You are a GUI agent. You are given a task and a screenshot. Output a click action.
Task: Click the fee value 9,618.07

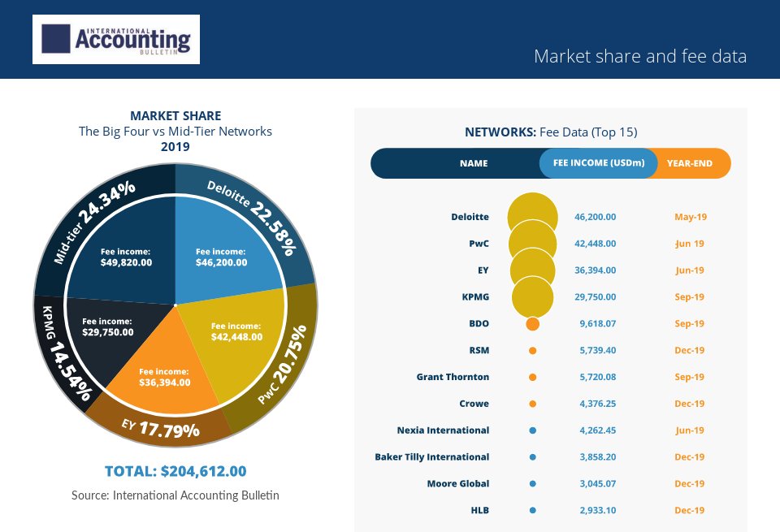pyautogui.click(x=598, y=324)
